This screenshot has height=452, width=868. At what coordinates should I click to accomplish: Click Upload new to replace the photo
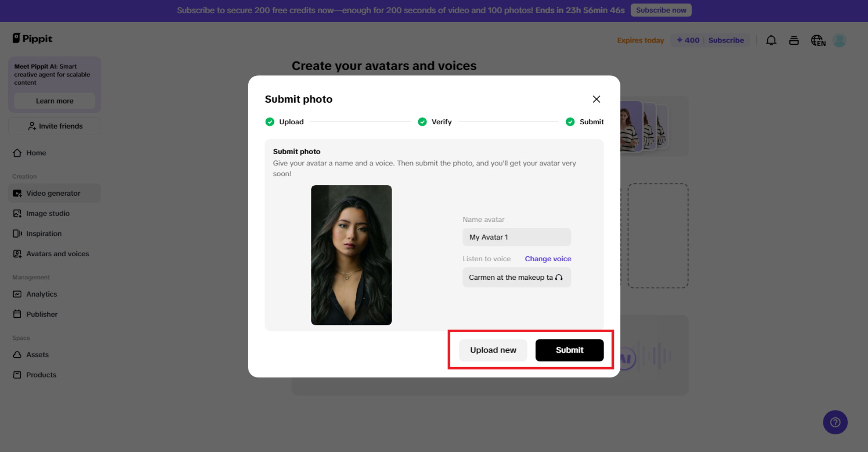(493, 350)
